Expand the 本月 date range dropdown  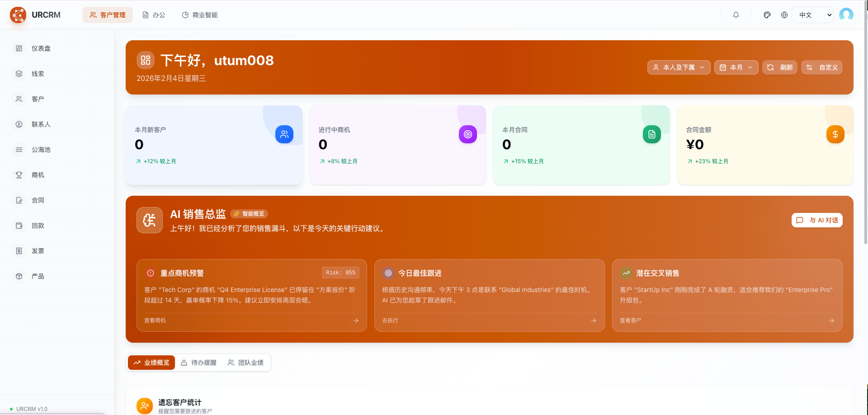[736, 67]
